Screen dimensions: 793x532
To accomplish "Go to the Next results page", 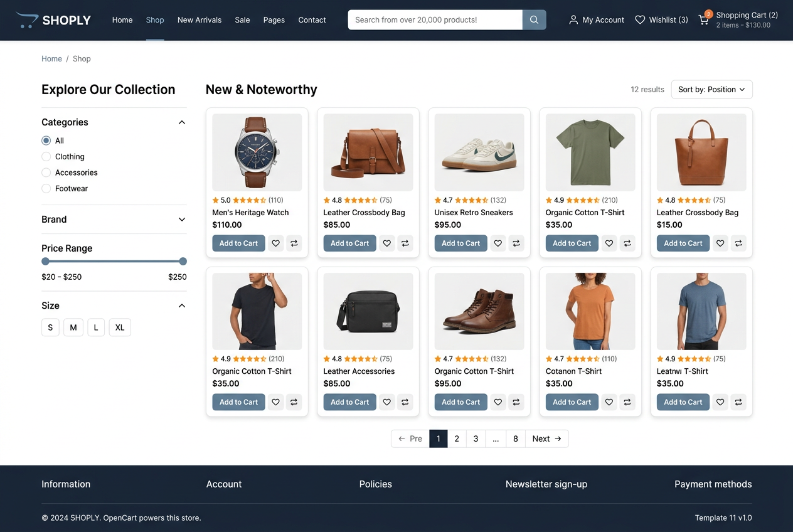I will tap(547, 439).
